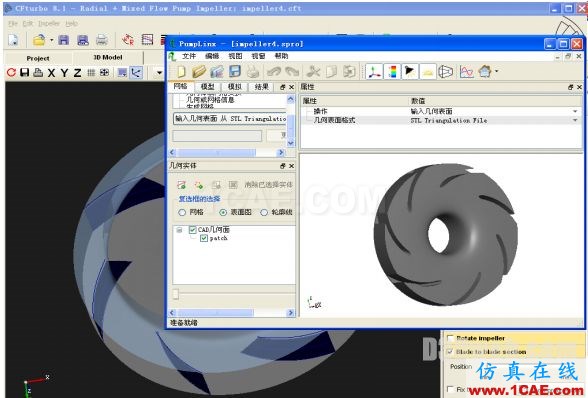This screenshot has width=588, height=398.
Task: Align the 3D view to the X axis
Action: pos(51,73)
